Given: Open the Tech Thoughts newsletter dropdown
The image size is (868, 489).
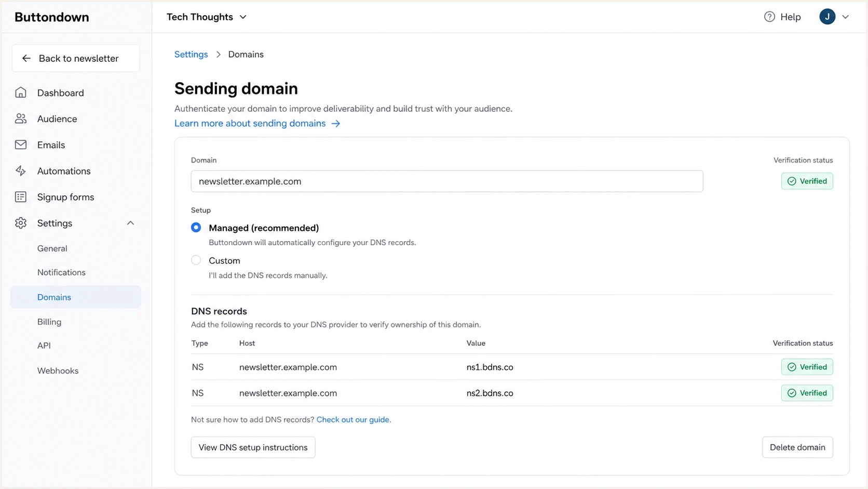Looking at the screenshot, I should point(207,17).
